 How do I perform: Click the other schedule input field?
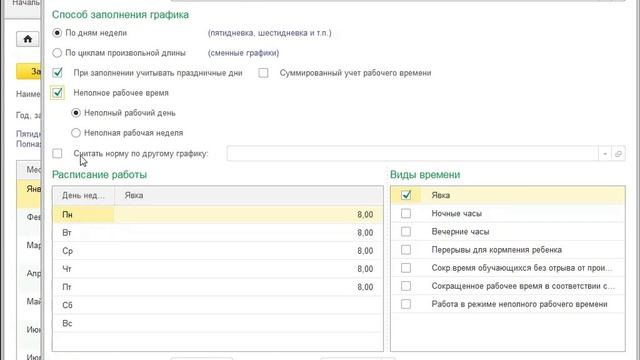click(x=413, y=154)
